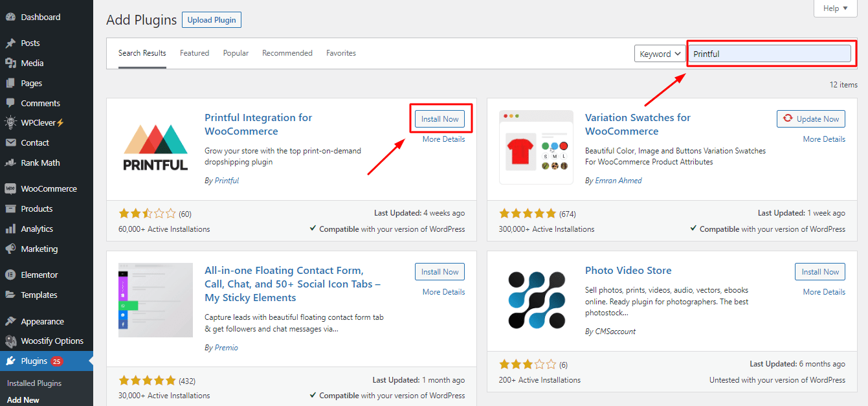Switch to the Popular tab

[x=236, y=53]
